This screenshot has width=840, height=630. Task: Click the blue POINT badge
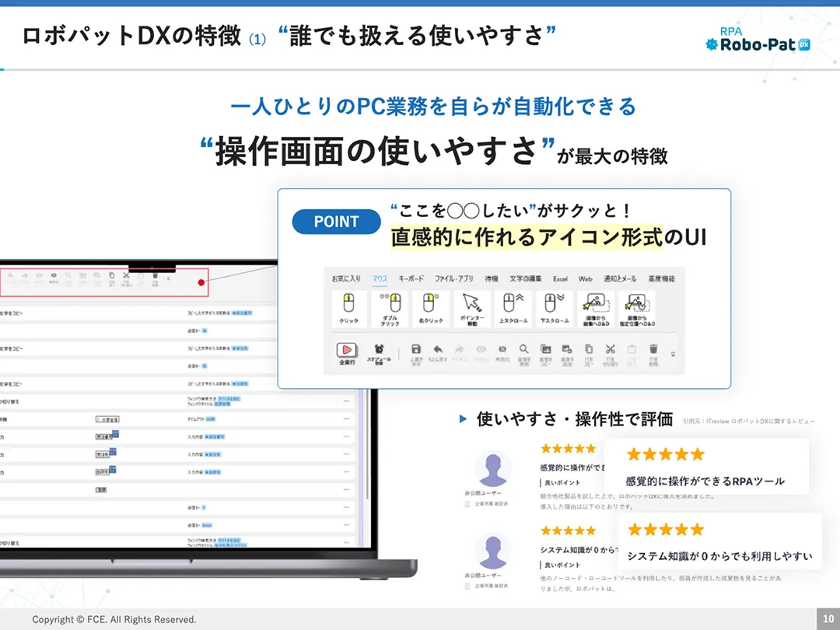(x=336, y=222)
